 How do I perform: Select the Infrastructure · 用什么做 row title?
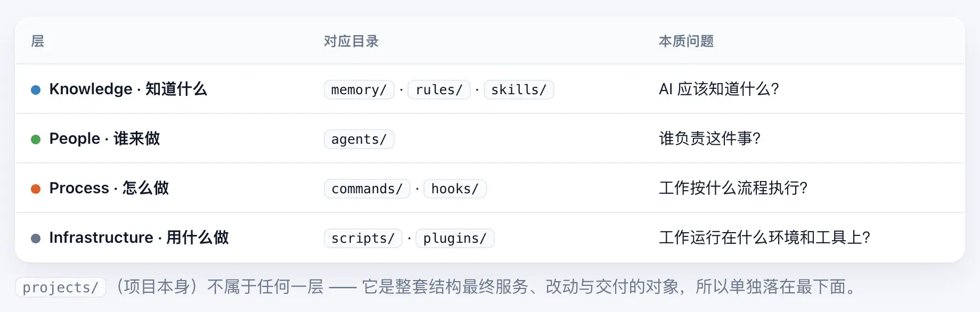point(139,237)
